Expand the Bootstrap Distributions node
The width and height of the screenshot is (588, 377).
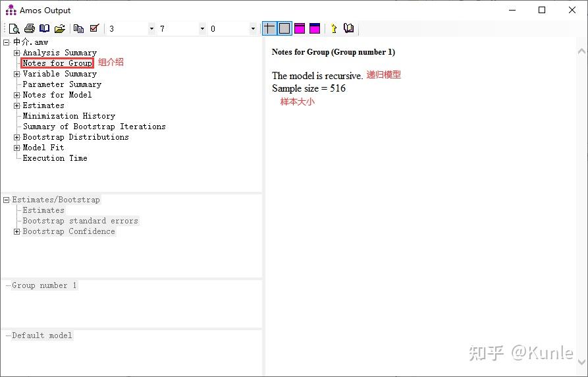pos(16,137)
